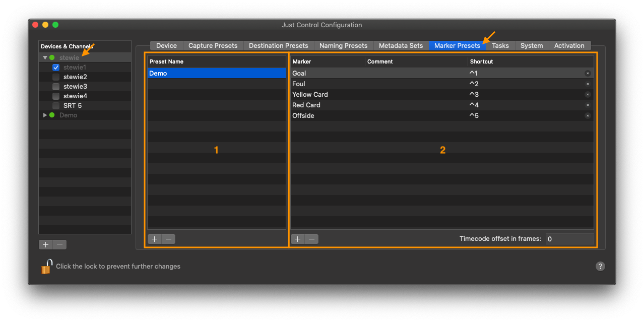Click the ^1 shortcut cell
Screen dimensions: 644x322
point(474,73)
